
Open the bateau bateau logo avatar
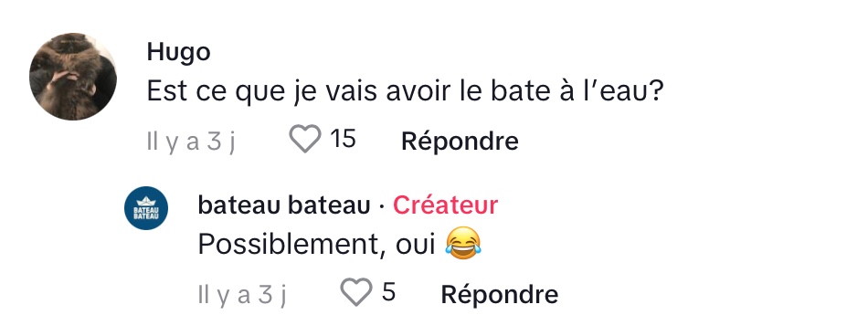(x=146, y=208)
